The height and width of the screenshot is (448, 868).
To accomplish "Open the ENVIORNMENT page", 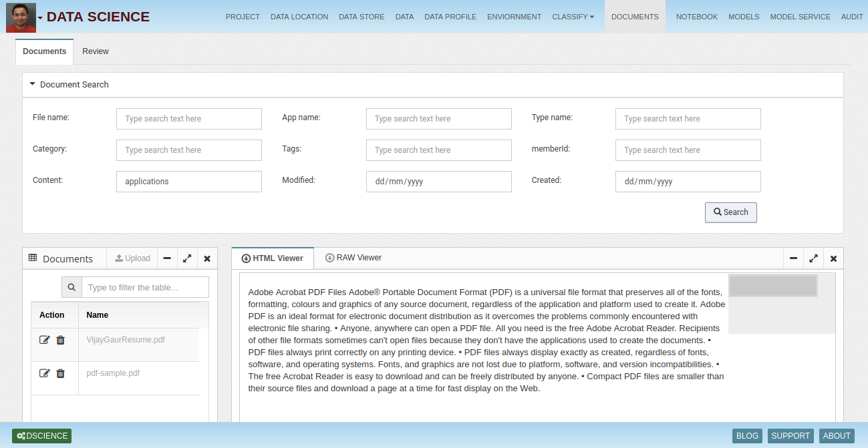I will (x=515, y=17).
